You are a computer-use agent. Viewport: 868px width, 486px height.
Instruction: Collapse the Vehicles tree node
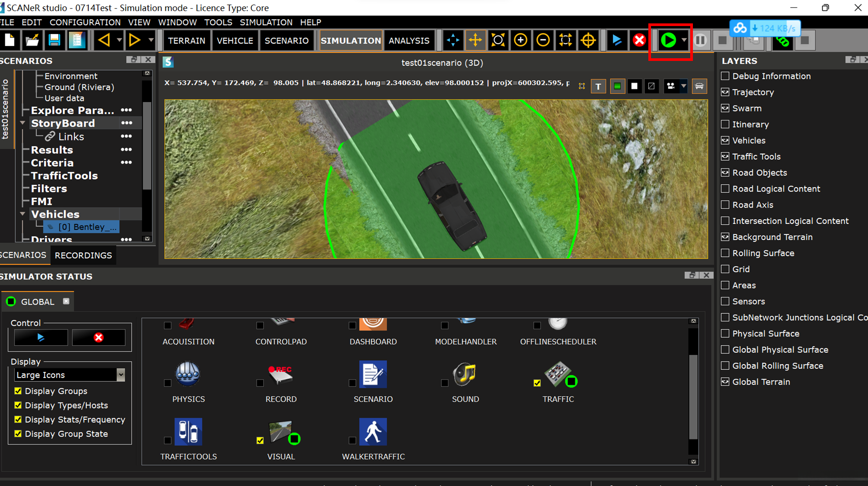point(22,214)
